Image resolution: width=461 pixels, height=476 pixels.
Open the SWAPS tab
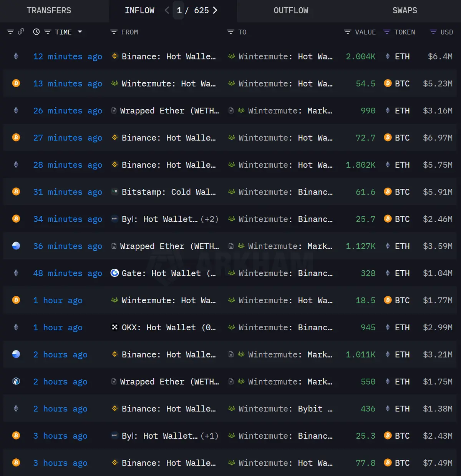(x=405, y=10)
